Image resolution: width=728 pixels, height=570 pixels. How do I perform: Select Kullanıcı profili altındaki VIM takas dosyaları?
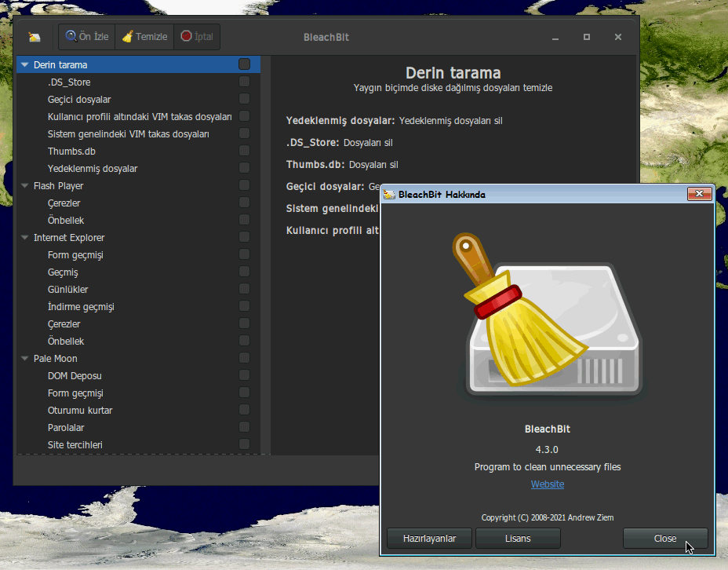pos(140,117)
